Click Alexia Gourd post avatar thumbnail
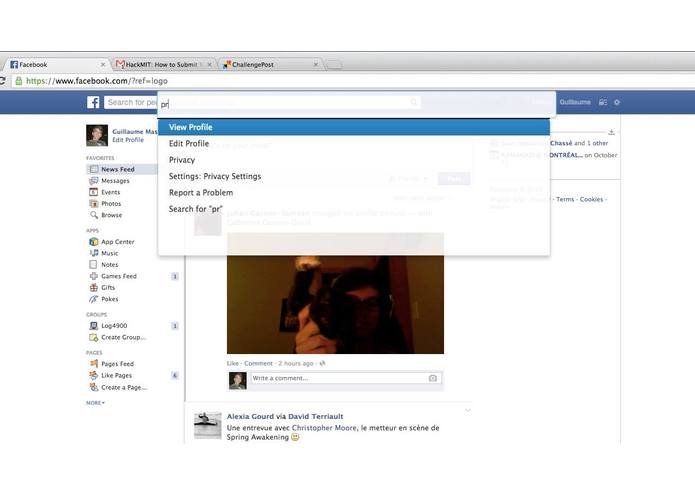 (207, 425)
